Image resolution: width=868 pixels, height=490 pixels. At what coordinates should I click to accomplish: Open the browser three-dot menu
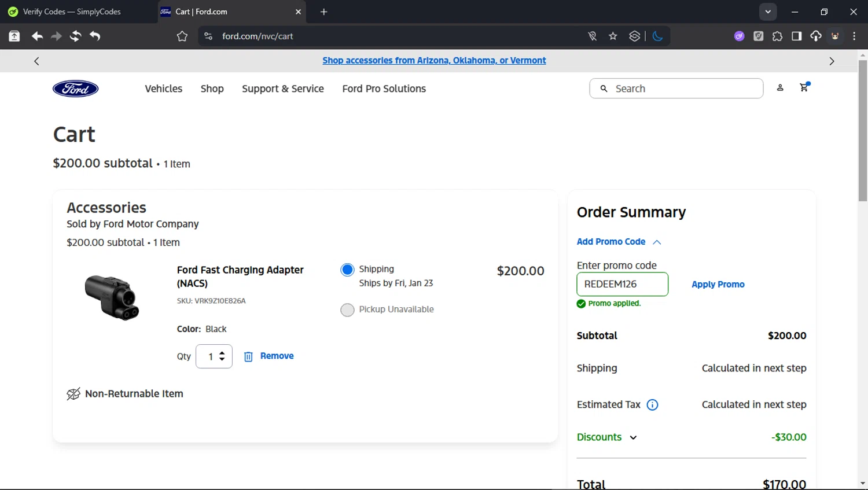tap(854, 36)
